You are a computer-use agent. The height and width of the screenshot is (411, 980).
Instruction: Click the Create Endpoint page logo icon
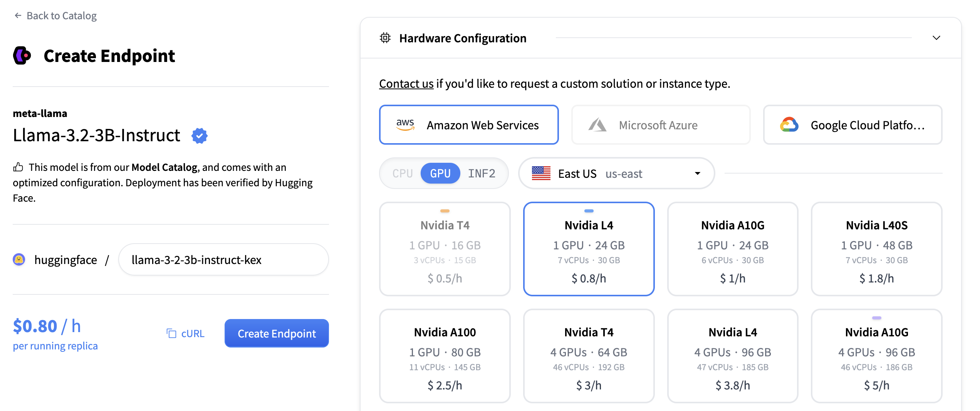tap(22, 56)
